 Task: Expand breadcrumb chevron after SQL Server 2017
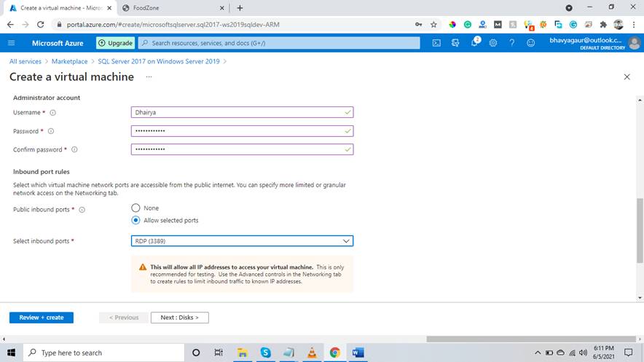[x=225, y=62]
